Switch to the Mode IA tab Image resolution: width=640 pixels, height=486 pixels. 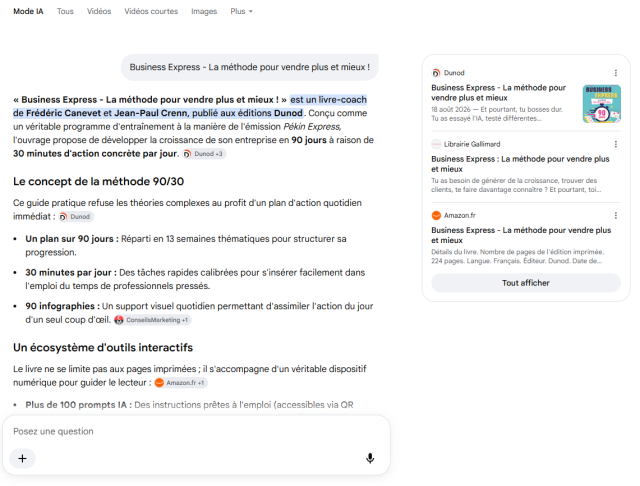[28, 11]
